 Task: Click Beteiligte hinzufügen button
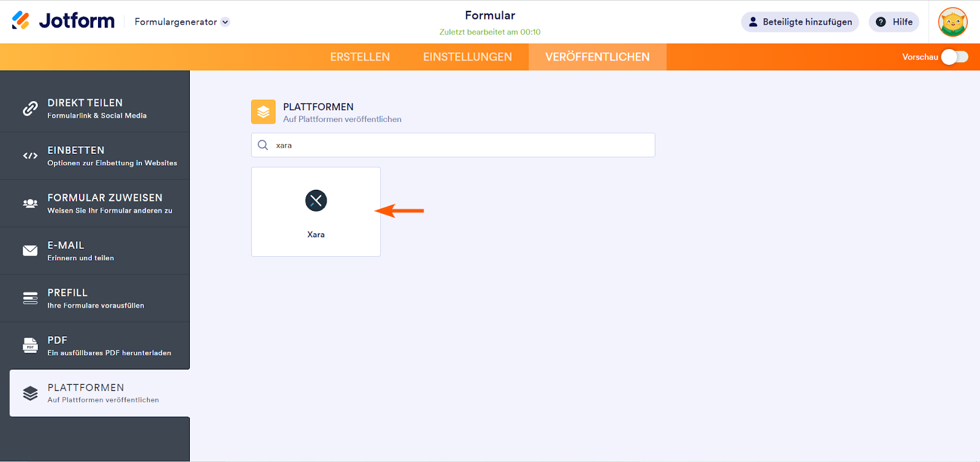pos(800,22)
